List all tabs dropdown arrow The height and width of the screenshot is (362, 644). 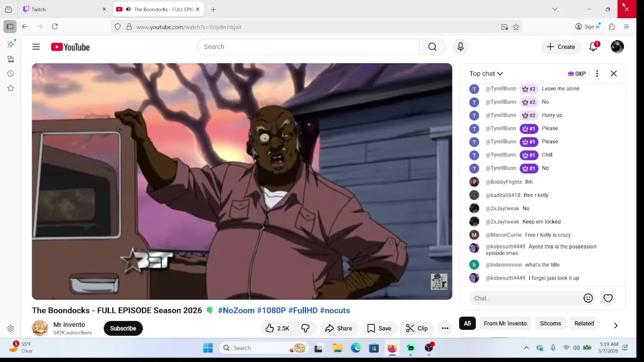pos(554,9)
